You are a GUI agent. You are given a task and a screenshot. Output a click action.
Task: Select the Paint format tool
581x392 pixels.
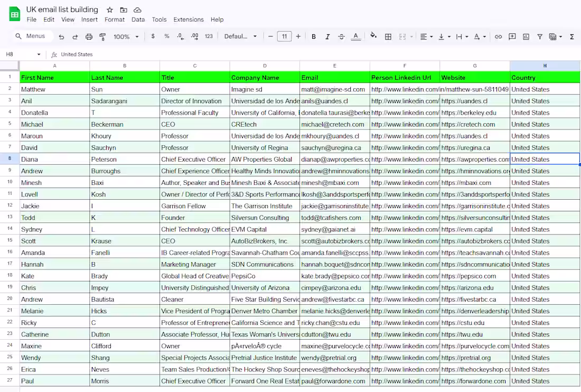pyautogui.click(x=104, y=36)
